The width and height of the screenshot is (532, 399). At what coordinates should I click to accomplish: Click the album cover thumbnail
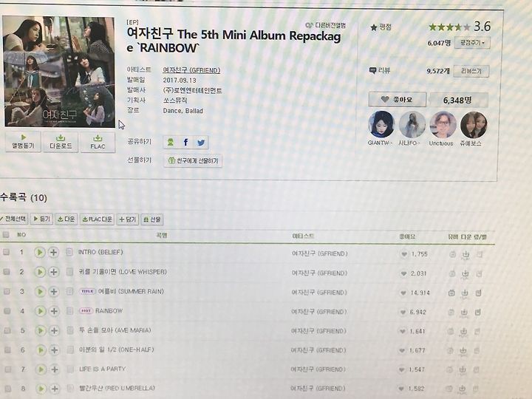point(59,72)
